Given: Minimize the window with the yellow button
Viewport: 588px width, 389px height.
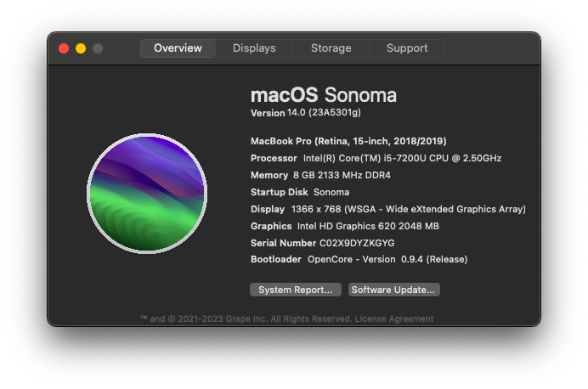Looking at the screenshot, I should (81, 48).
